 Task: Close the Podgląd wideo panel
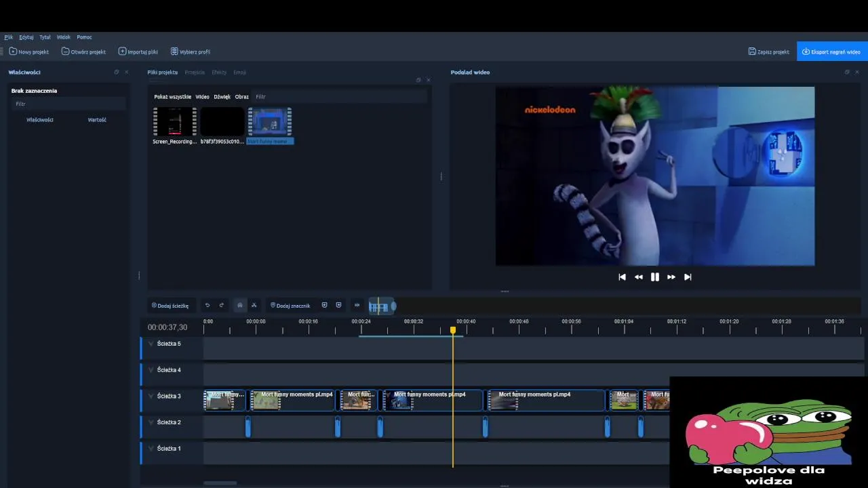click(x=856, y=72)
